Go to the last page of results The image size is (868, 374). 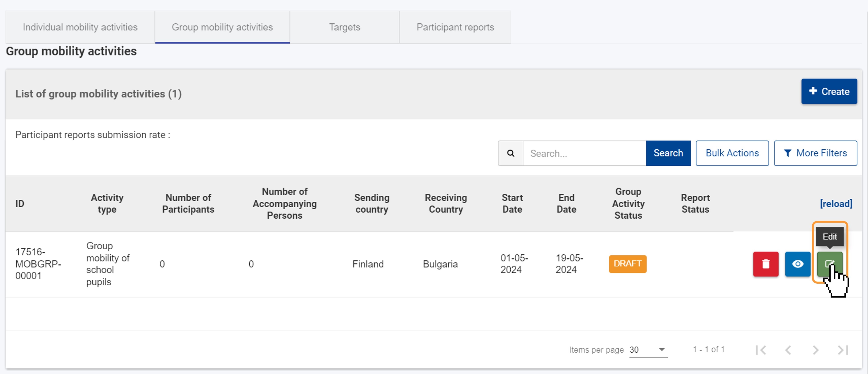pos(843,350)
